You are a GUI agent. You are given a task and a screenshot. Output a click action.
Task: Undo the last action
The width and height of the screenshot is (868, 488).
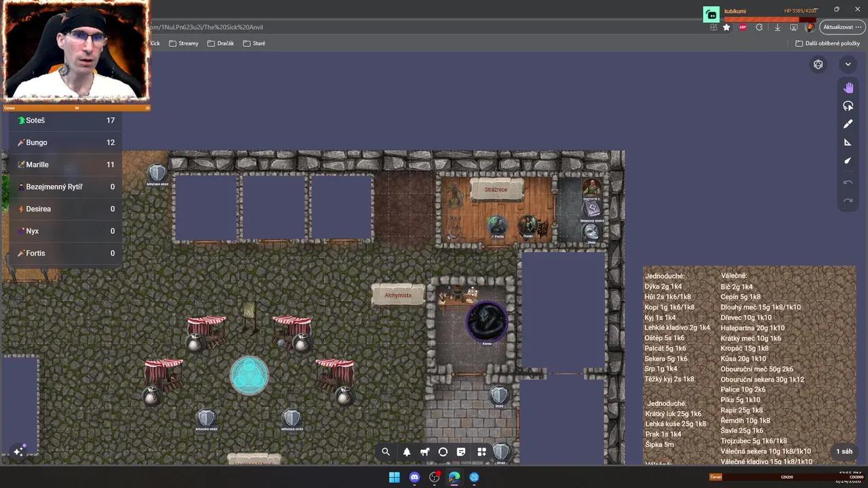click(x=848, y=182)
